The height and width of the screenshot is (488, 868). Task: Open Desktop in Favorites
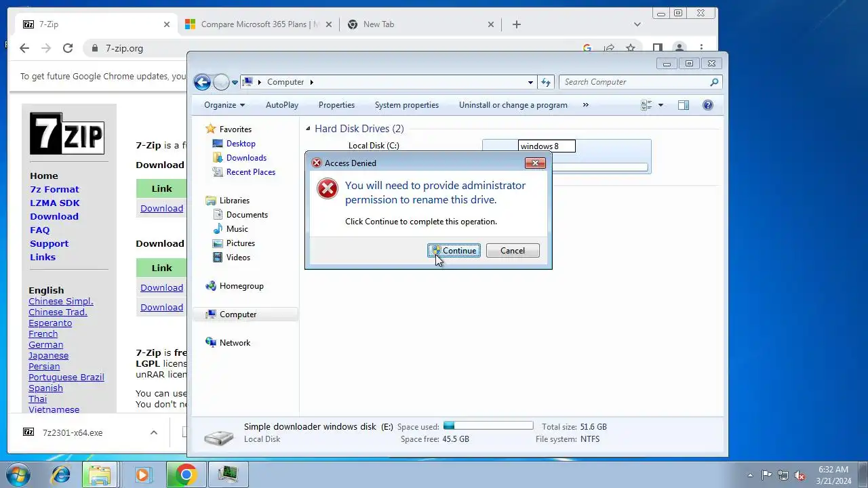(241, 144)
